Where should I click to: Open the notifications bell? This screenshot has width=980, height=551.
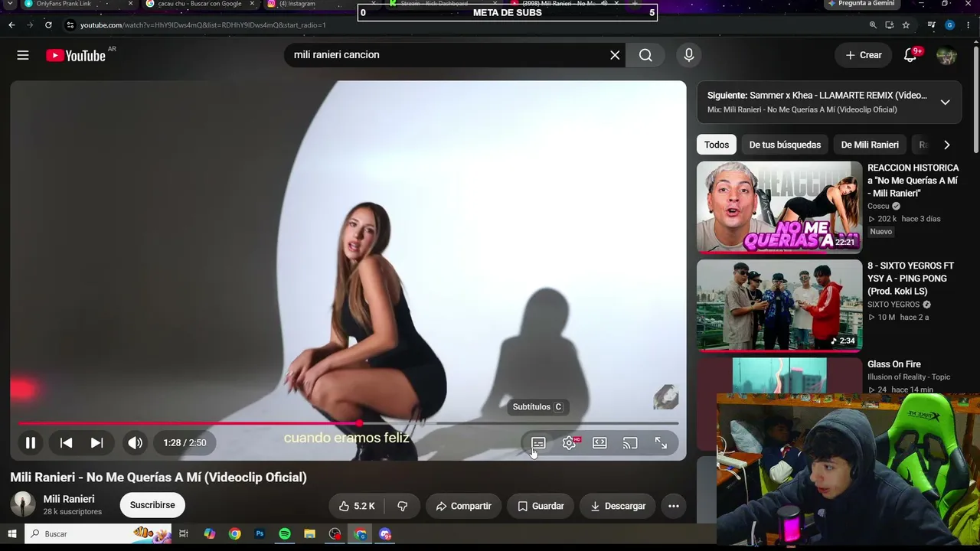[x=910, y=55]
